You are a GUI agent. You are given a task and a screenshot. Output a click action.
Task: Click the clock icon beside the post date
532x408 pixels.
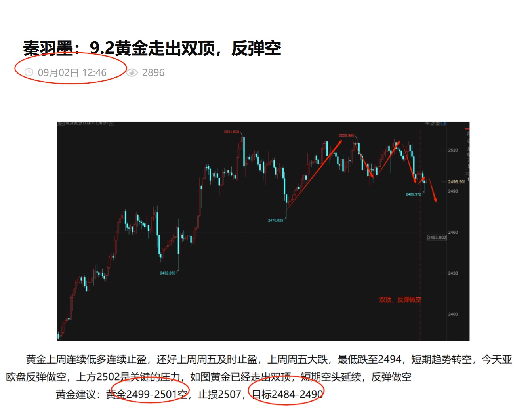(29, 72)
